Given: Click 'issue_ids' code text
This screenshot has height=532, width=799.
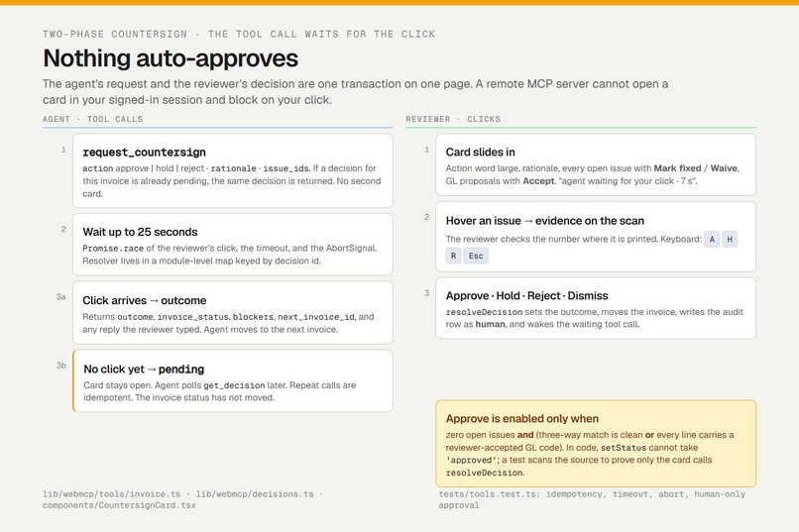Looking at the screenshot, I should [x=285, y=168].
